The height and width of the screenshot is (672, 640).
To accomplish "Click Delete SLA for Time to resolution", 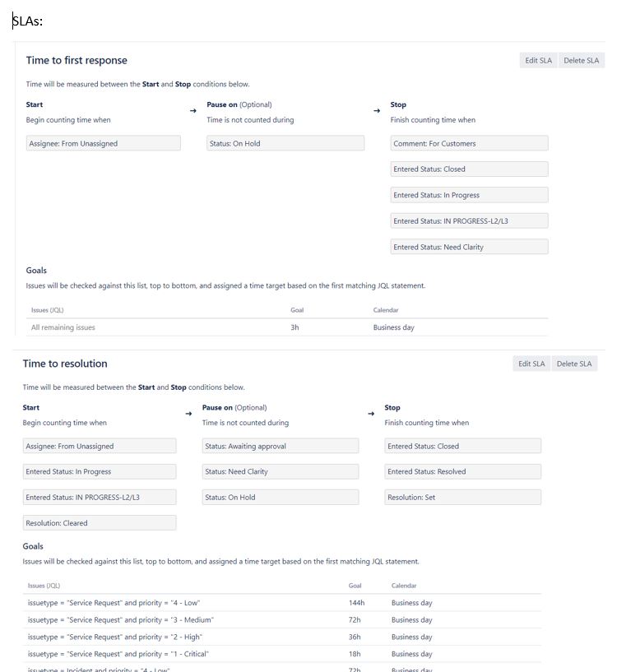I will tap(574, 364).
